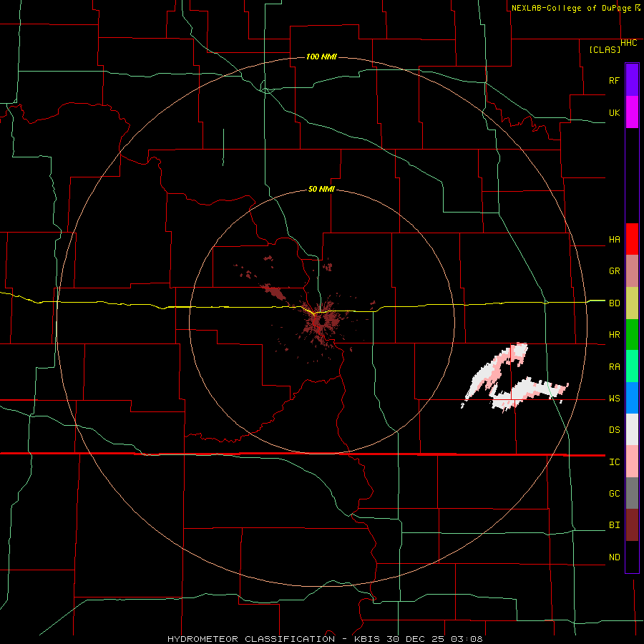Click the HYDROMETEOR CLASSIFICATION title text
This screenshot has width=644, height=644.
click(x=251, y=639)
